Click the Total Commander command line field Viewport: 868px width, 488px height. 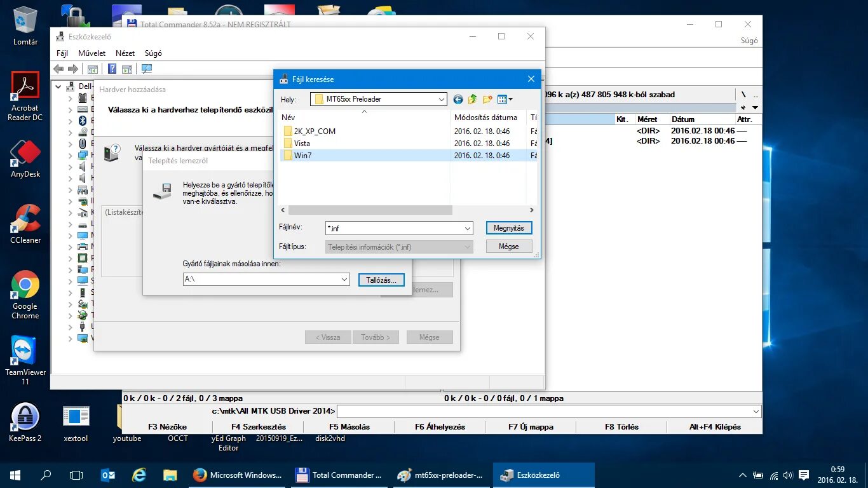pos(544,411)
